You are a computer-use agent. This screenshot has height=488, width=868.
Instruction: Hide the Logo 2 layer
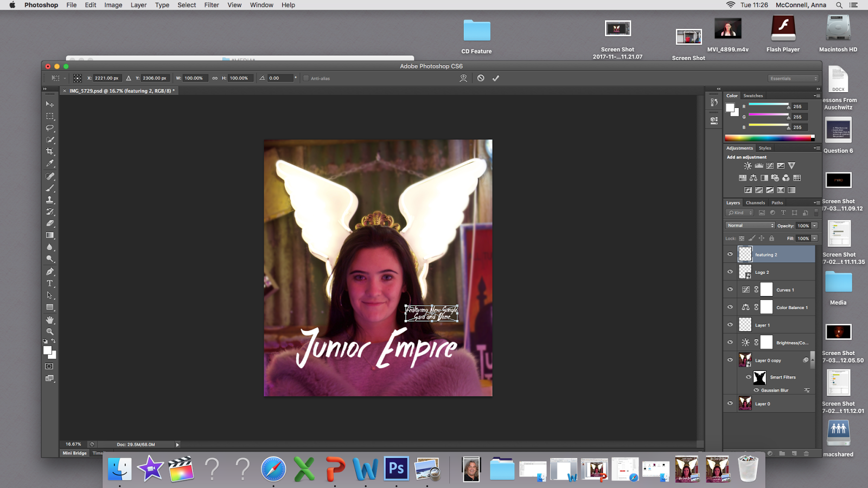point(730,272)
